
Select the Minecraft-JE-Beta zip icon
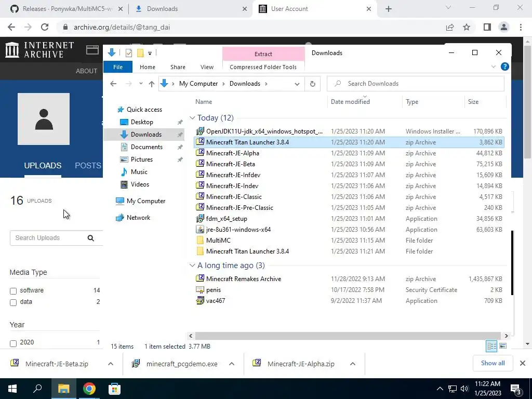pos(200,164)
